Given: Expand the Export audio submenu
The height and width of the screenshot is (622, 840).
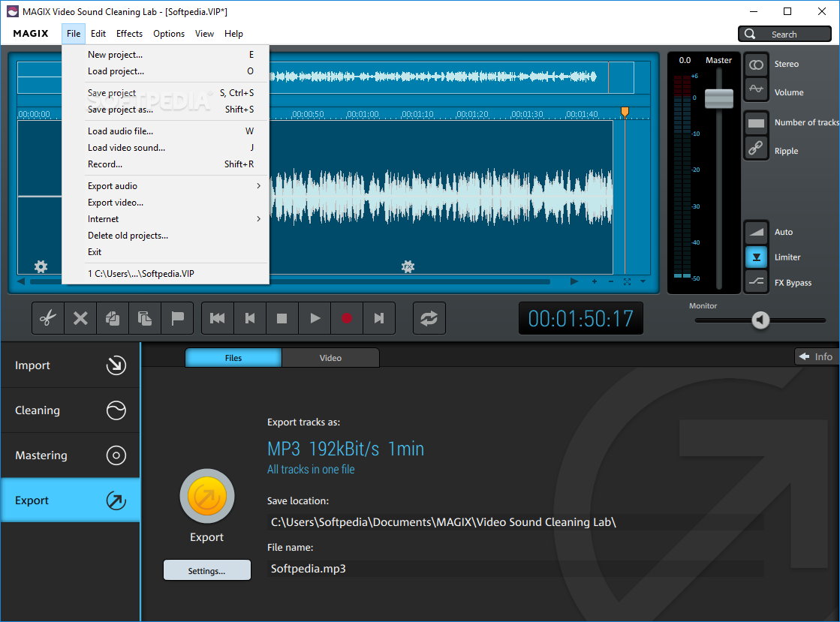Looking at the screenshot, I should [x=166, y=186].
